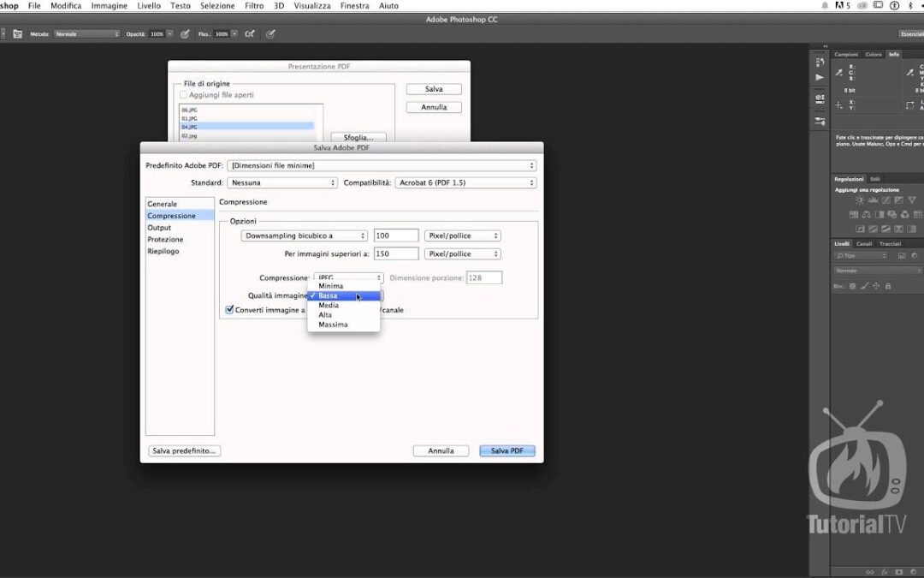924x578 pixels.
Task: Add a Posterize adjustment
Action: [873, 229]
